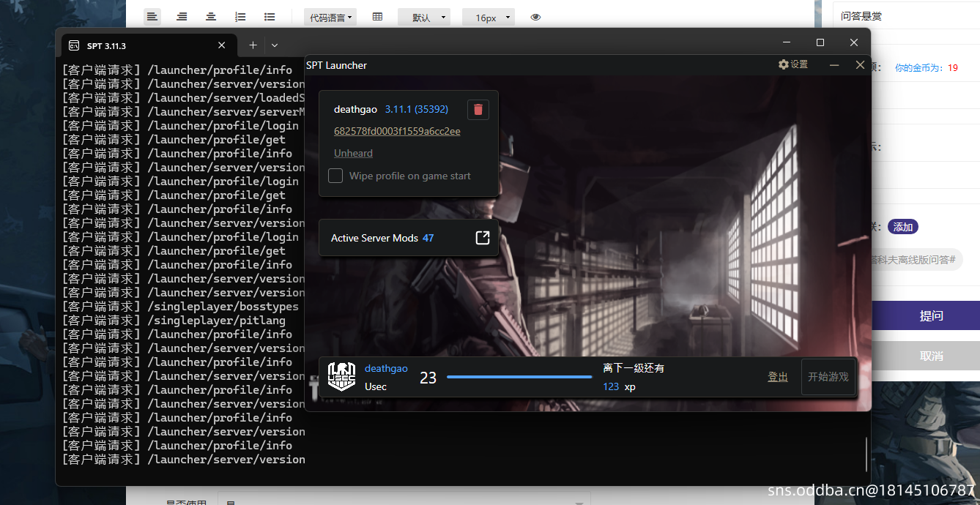Viewport: 980px width, 505px height.
Task: Close the SPT 3.11.3 terminal window
Action: click(x=854, y=42)
